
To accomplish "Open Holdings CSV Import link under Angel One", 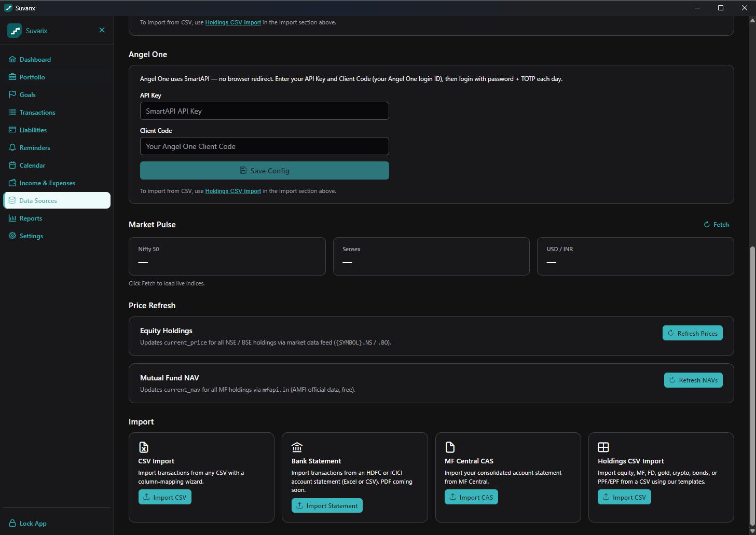I will [233, 191].
